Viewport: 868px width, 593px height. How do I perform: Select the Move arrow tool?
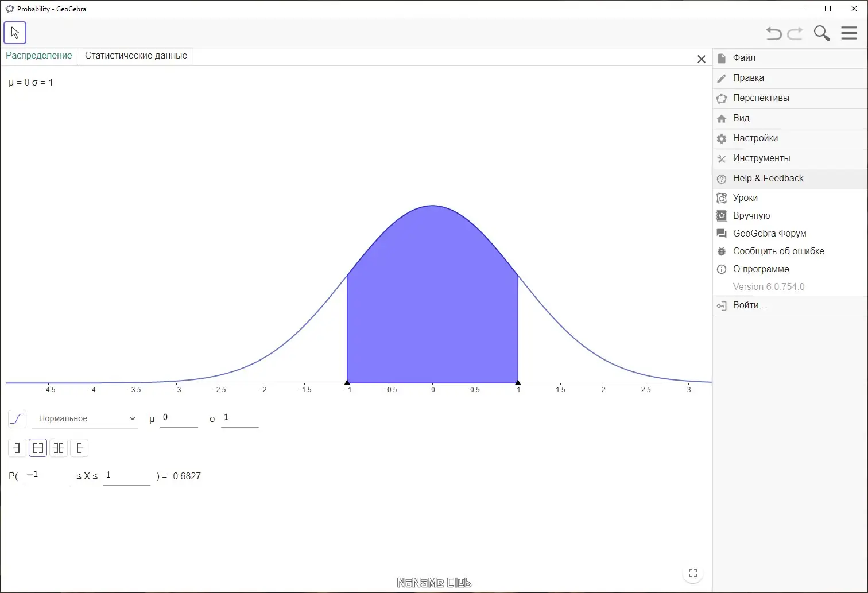click(15, 33)
